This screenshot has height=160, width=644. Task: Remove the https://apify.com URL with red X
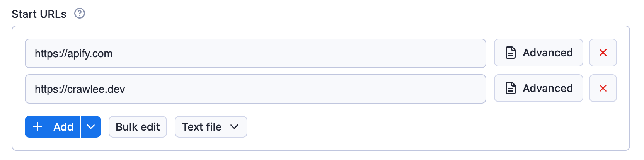[x=603, y=53]
